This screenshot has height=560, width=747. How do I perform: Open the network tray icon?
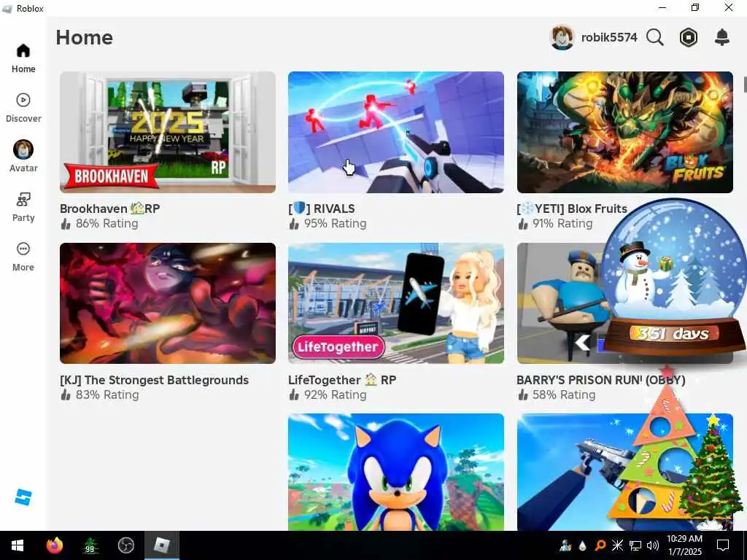635,545
